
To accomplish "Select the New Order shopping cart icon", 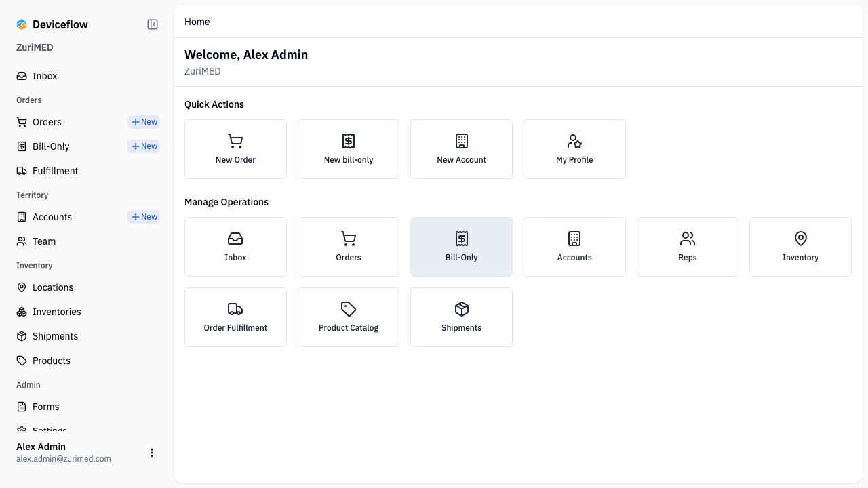I will pyautogui.click(x=235, y=140).
